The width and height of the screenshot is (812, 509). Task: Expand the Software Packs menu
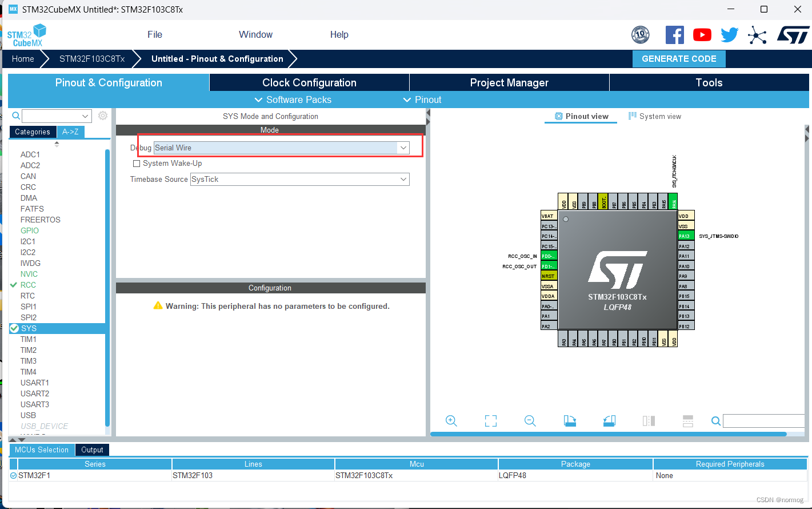click(x=293, y=100)
